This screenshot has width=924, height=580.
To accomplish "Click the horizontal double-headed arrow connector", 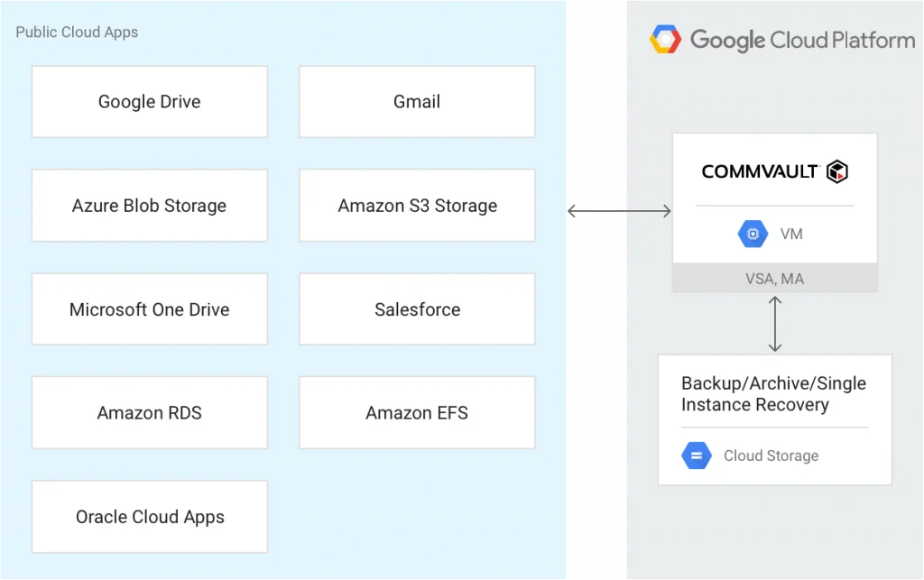I will coord(620,212).
